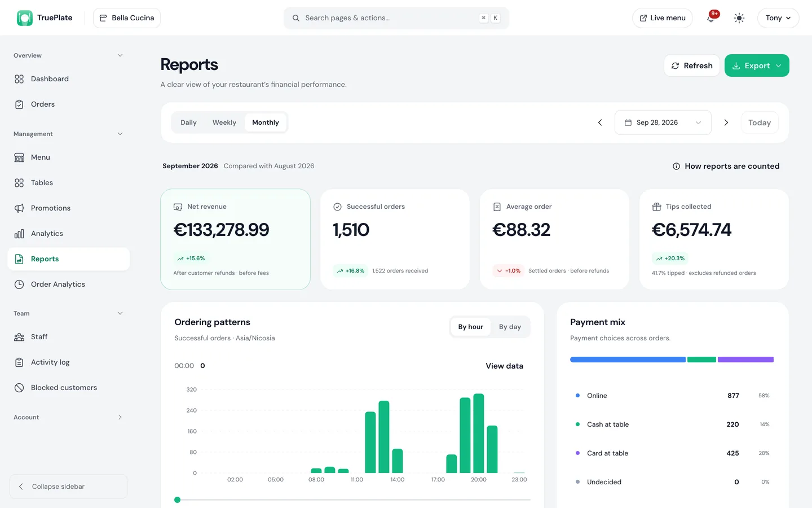Click the Order Analytics clock icon
Image resolution: width=812 pixels, height=508 pixels.
tap(19, 284)
